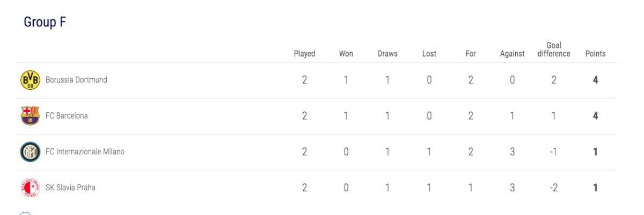Viewport: 644px width, 215px height.
Task: Click the Borussia Dortmund club crest
Action: click(30, 80)
